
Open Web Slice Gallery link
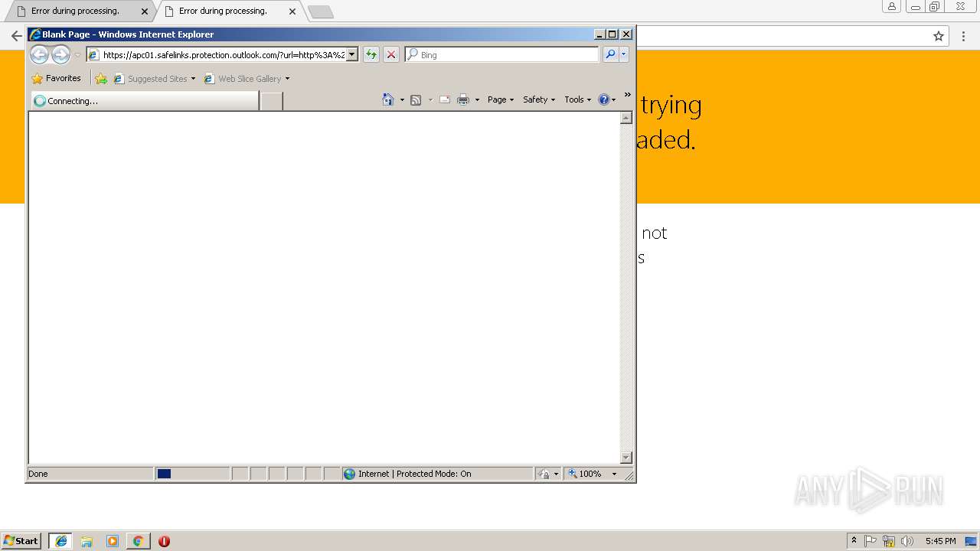(x=243, y=79)
